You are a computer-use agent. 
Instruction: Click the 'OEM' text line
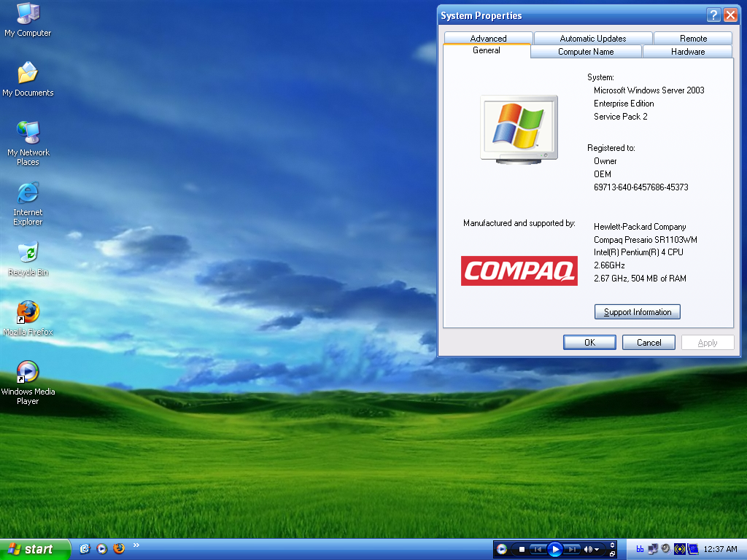602,174
